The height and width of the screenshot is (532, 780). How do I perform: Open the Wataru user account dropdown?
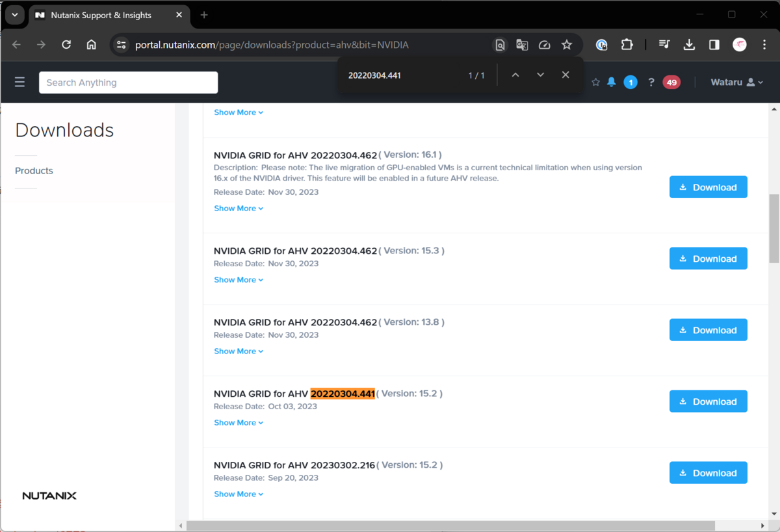(737, 82)
